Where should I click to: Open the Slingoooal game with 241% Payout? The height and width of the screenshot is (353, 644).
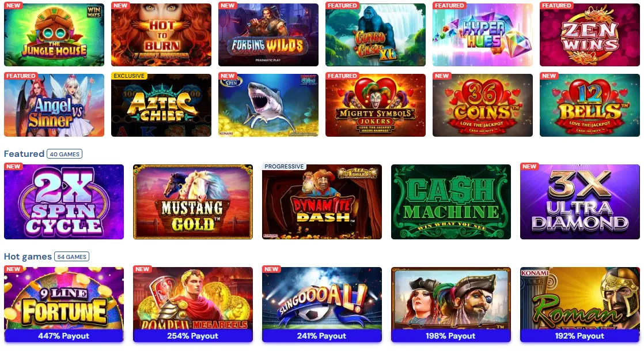[x=322, y=305]
